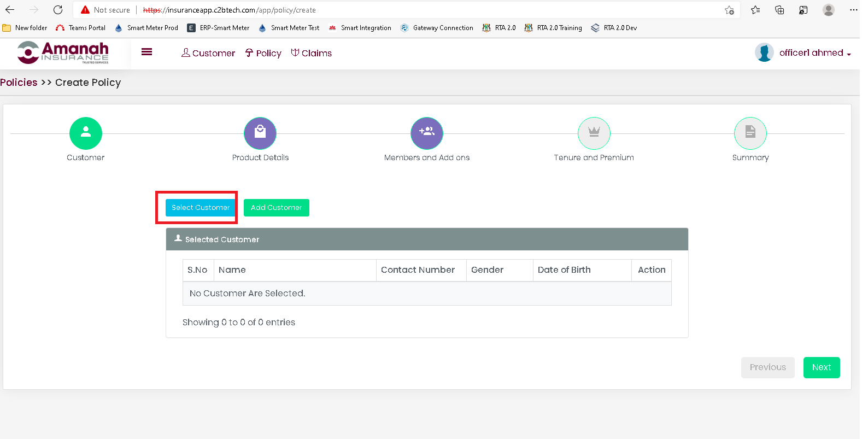868x439 pixels.
Task: Reload the page with refresh icon
Action: 58,10
